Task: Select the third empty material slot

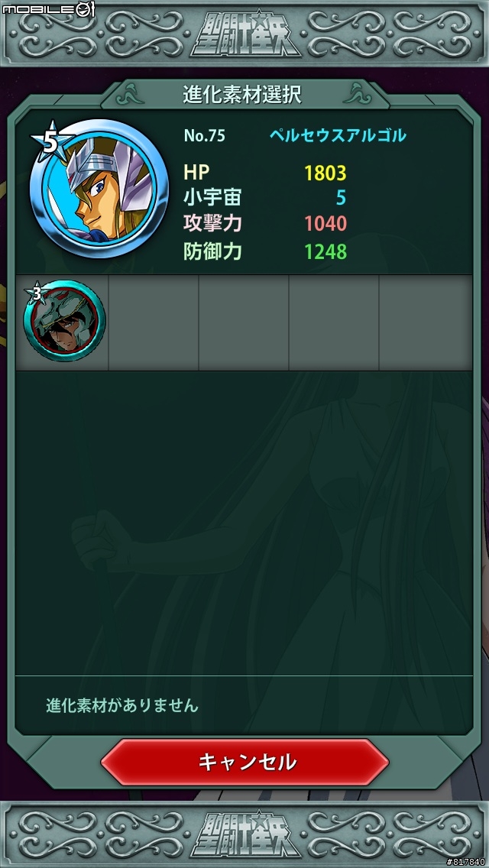Action: pyautogui.click(x=244, y=322)
